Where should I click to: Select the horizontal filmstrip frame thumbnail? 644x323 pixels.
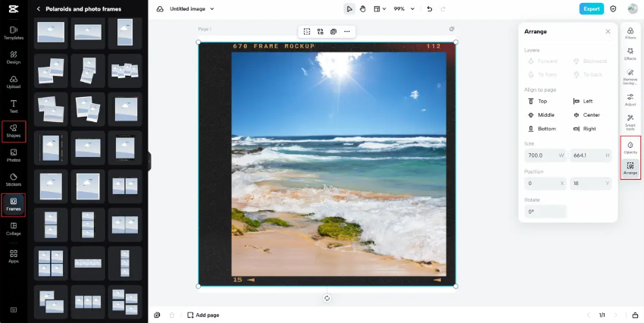tap(88, 263)
